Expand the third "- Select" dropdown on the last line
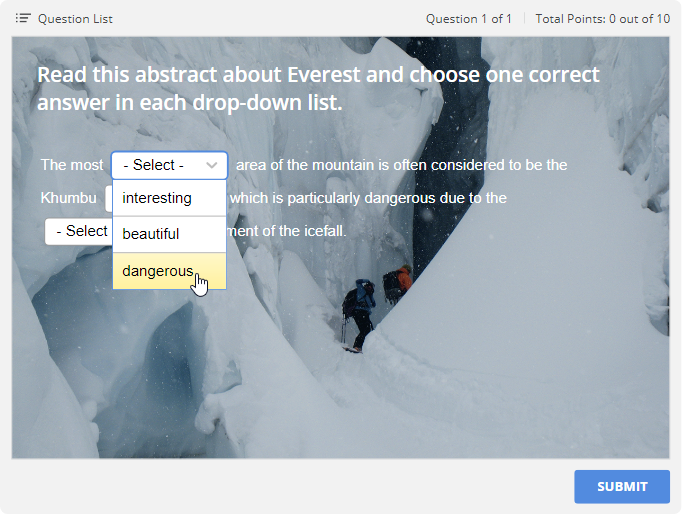 click(x=78, y=231)
